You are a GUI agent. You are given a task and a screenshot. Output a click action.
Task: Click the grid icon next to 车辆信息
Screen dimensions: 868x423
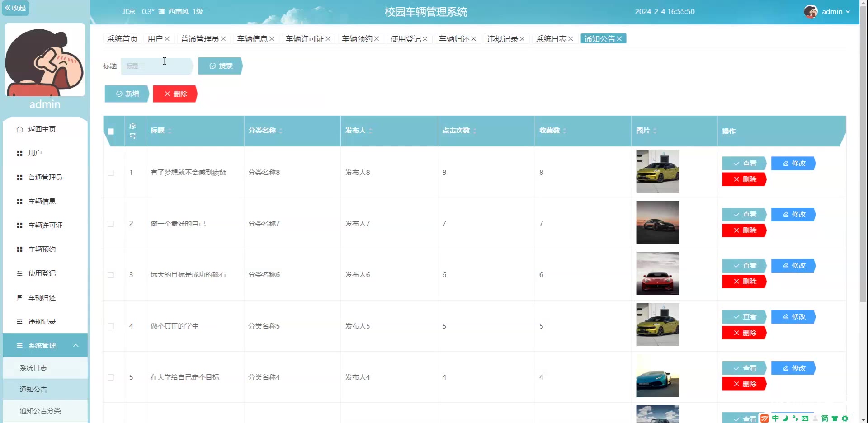tap(19, 202)
